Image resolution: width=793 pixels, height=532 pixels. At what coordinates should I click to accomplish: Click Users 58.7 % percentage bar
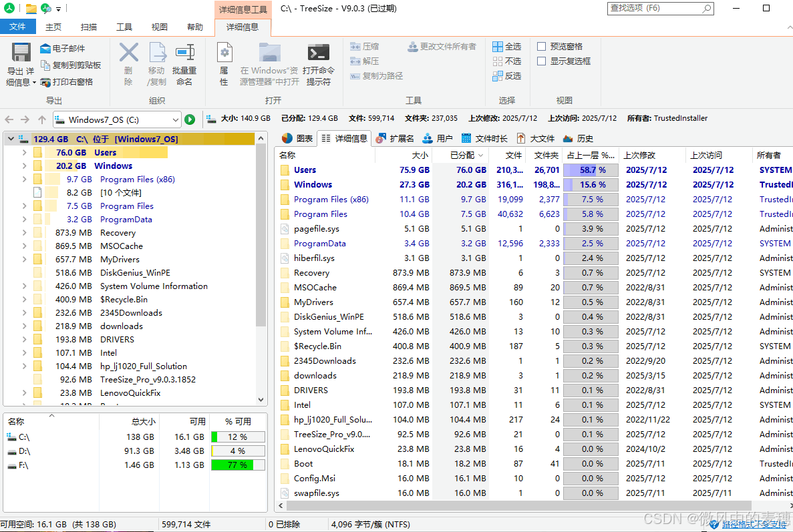pos(591,170)
